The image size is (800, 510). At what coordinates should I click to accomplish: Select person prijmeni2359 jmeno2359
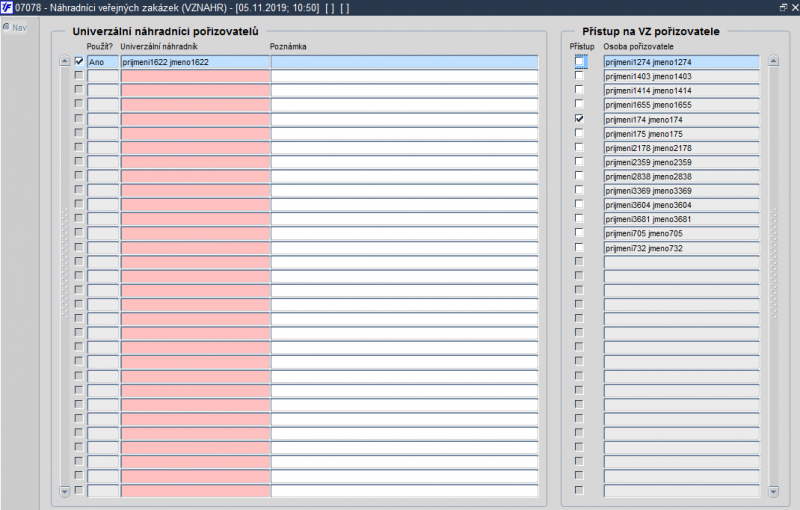point(681,163)
